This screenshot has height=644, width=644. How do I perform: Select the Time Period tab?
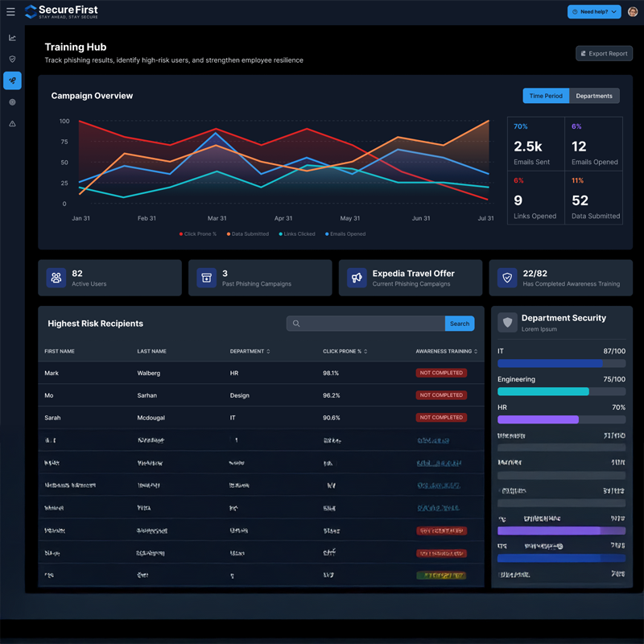click(x=546, y=96)
